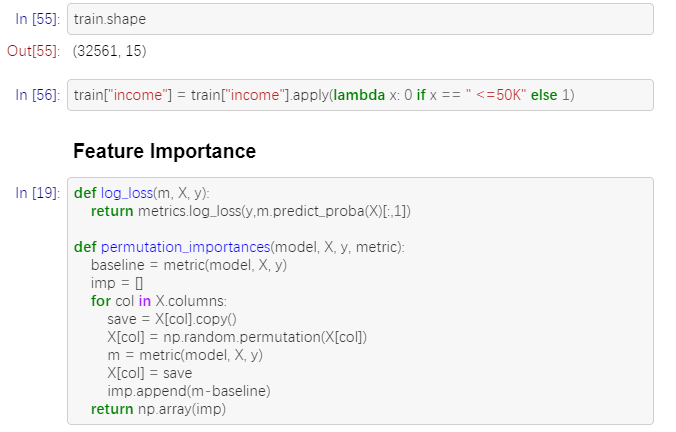The height and width of the screenshot is (432, 676).
Task: Click the Feature Importance heading
Action: click(164, 151)
